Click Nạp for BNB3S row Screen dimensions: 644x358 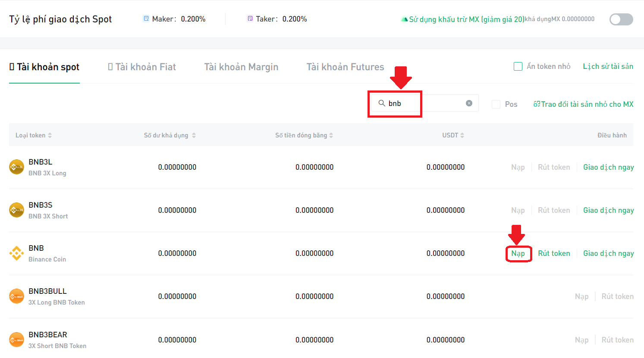point(518,210)
